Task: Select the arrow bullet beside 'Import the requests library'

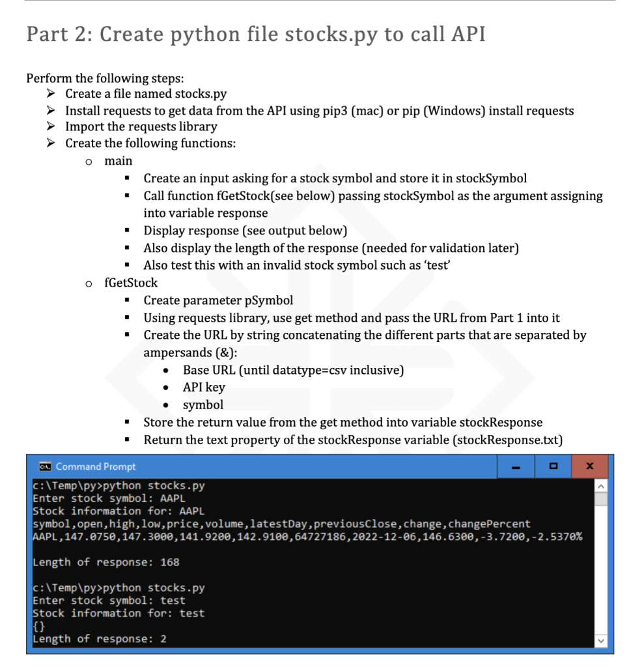Action: coord(50,126)
